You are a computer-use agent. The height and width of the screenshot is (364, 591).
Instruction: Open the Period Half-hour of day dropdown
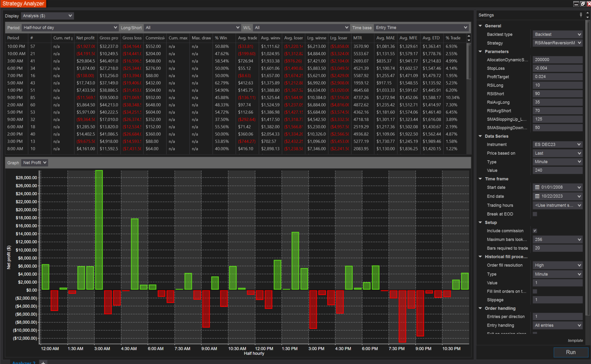click(70, 28)
